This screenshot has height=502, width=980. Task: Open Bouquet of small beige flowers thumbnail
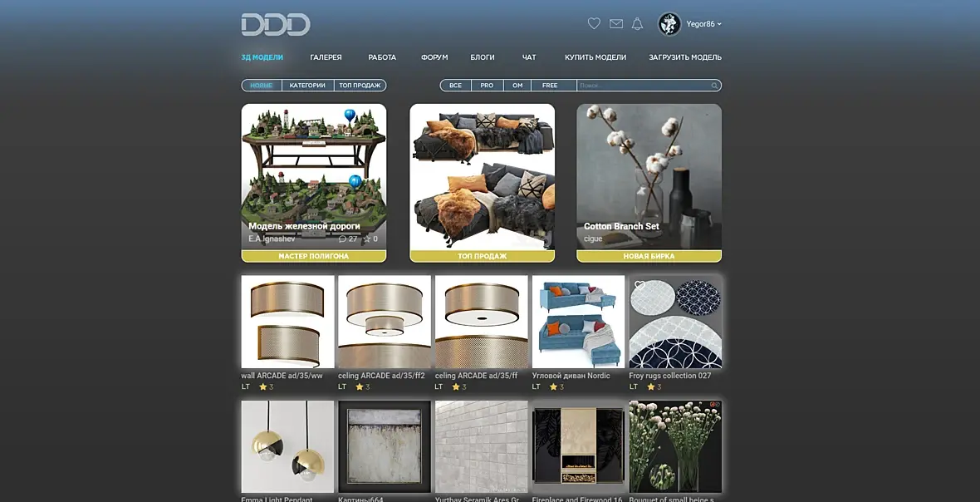[675, 447]
